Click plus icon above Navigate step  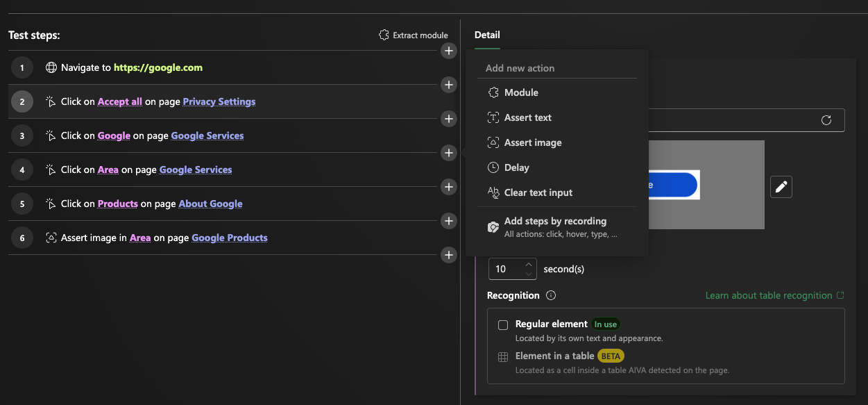tap(449, 51)
